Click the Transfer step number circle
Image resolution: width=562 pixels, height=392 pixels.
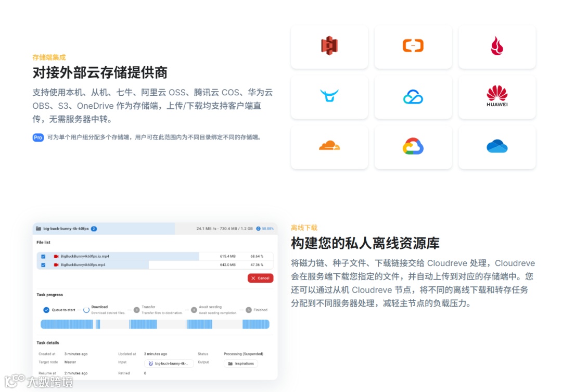coord(136,310)
